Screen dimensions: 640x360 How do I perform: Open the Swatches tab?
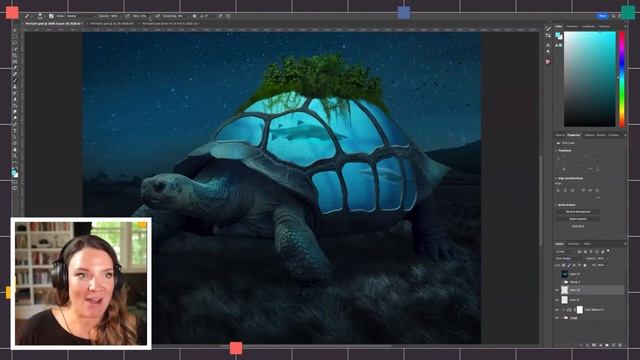572,26
